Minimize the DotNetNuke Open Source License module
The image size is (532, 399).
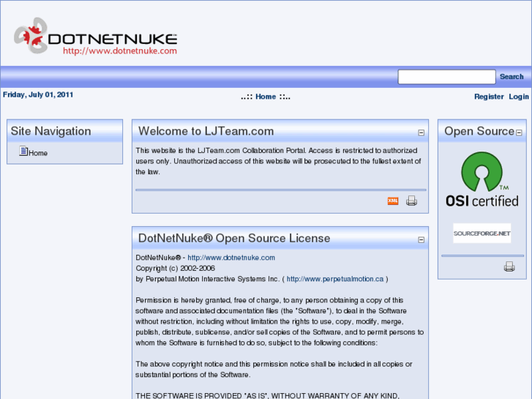coord(421,239)
